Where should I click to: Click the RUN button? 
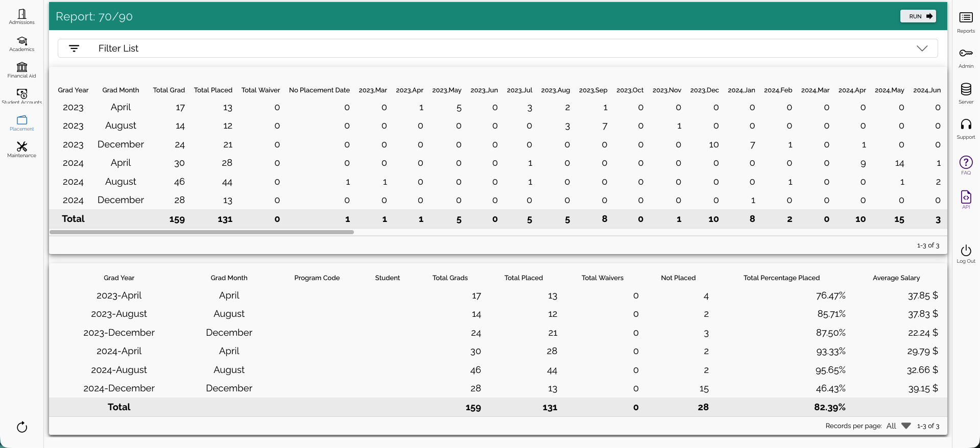[x=918, y=16]
